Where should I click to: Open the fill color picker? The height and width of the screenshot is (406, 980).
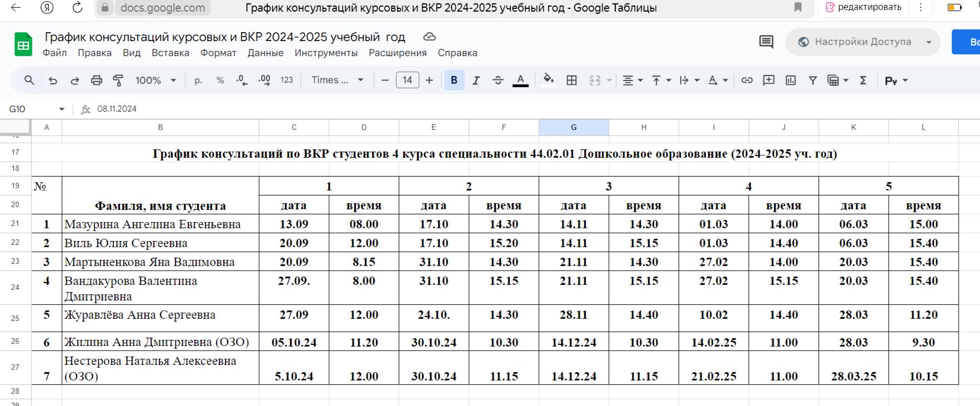[549, 81]
